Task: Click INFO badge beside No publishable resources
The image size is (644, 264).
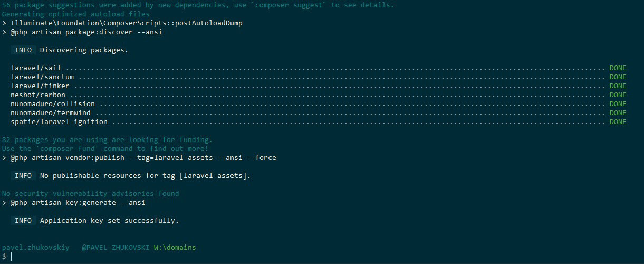Action: pos(23,175)
